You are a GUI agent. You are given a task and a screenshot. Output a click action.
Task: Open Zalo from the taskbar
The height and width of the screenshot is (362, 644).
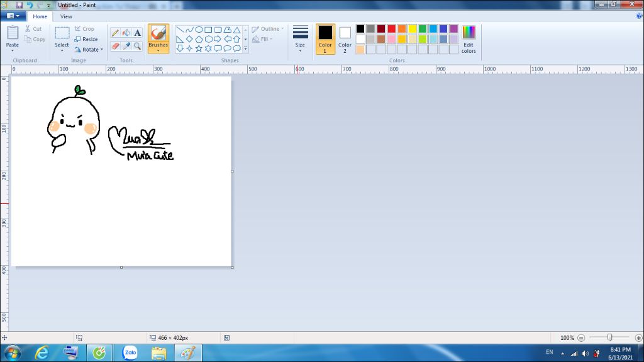click(x=130, y=353)
